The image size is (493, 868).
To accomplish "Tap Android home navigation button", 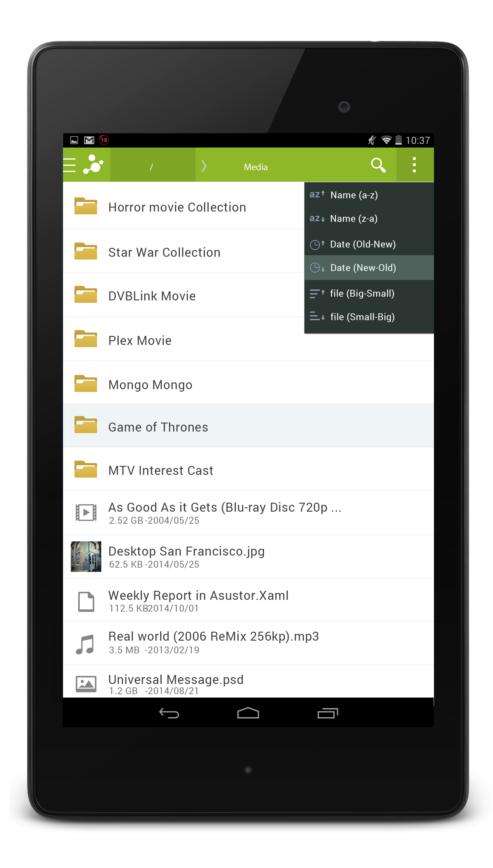I will point(248,713).
